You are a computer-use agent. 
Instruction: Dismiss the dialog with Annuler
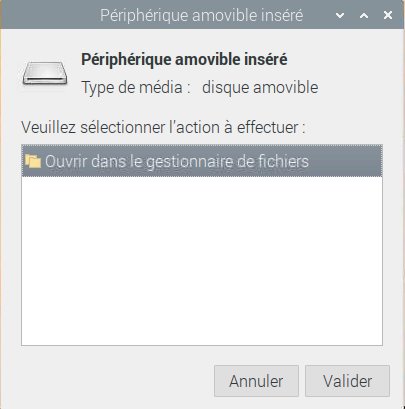[x=256, y=381]
